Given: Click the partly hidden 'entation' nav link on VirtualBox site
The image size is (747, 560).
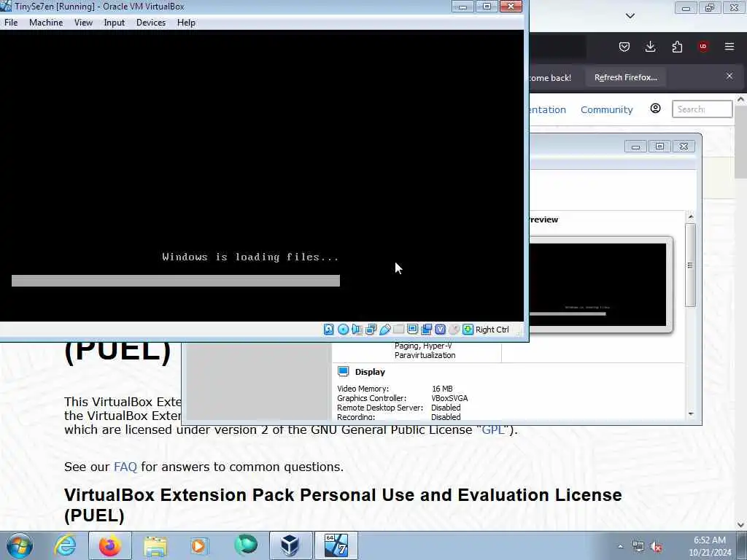Looking at the screenshot, I should (x=548, y=109).
